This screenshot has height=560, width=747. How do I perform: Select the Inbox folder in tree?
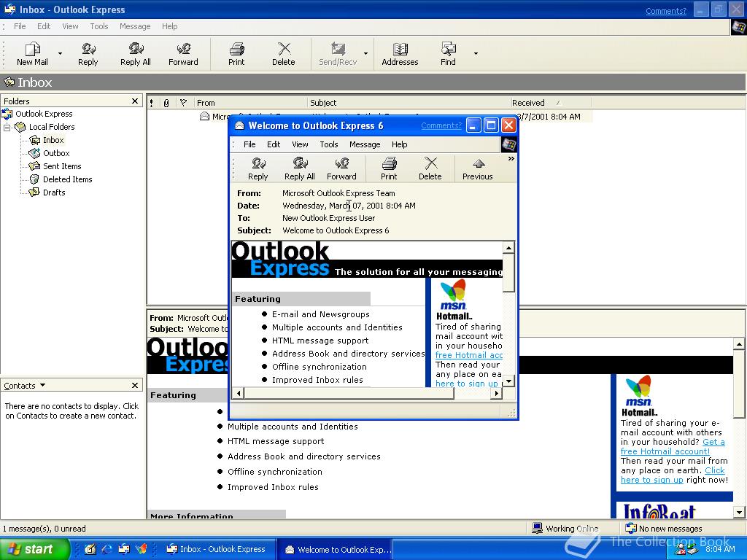[x=53, y=140]
